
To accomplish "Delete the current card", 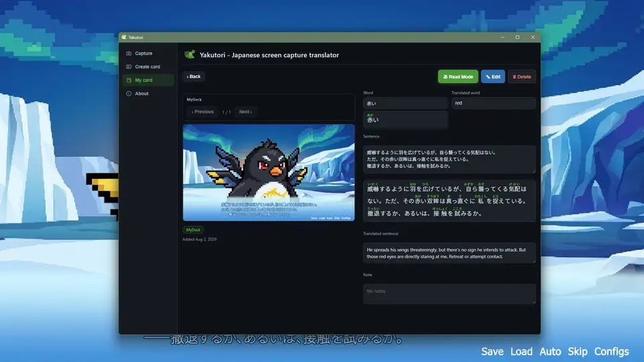I will 522,76.
